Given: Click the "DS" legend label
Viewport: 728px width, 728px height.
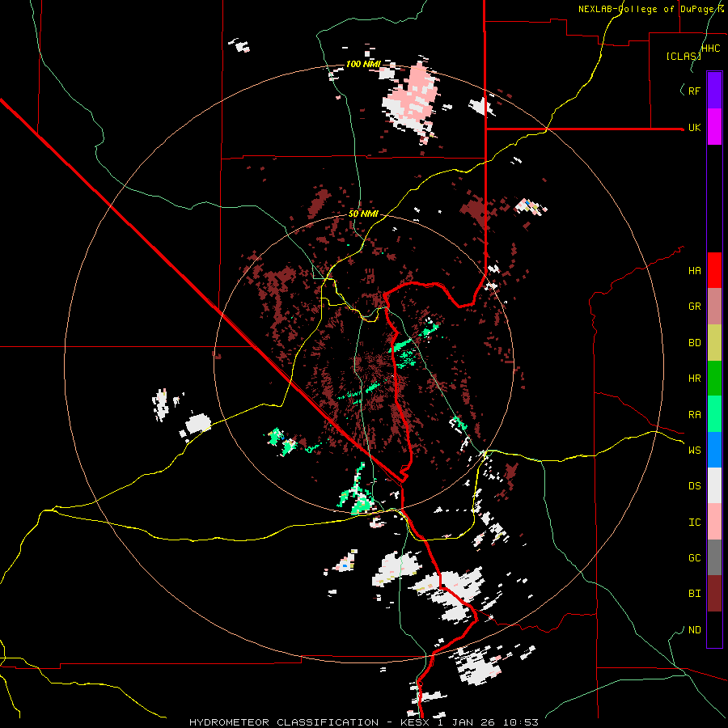Looking at the screenshot, I should [694, 486].
